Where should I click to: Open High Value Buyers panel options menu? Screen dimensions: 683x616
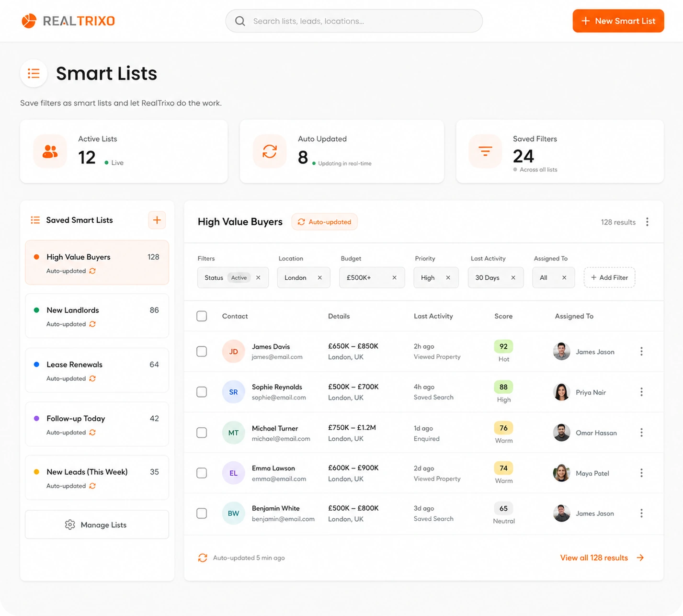click(x=647, y=222)
